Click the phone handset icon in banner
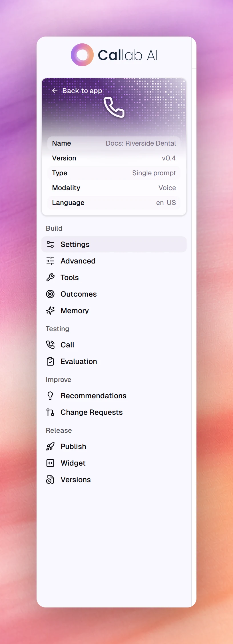Screen dimensions: 233x644 (x=114, y=107)
